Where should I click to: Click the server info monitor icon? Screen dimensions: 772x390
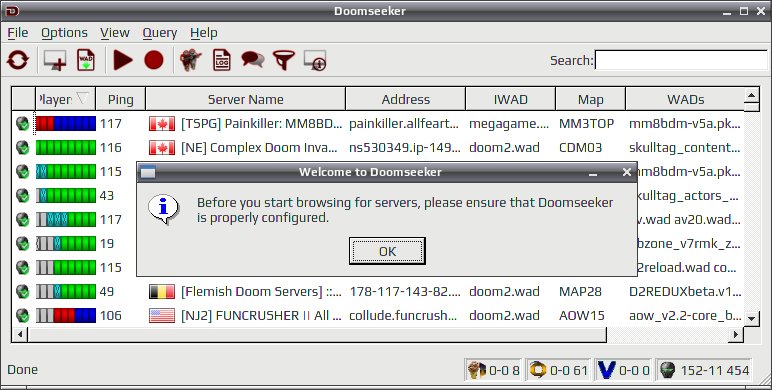coord(315,61)
